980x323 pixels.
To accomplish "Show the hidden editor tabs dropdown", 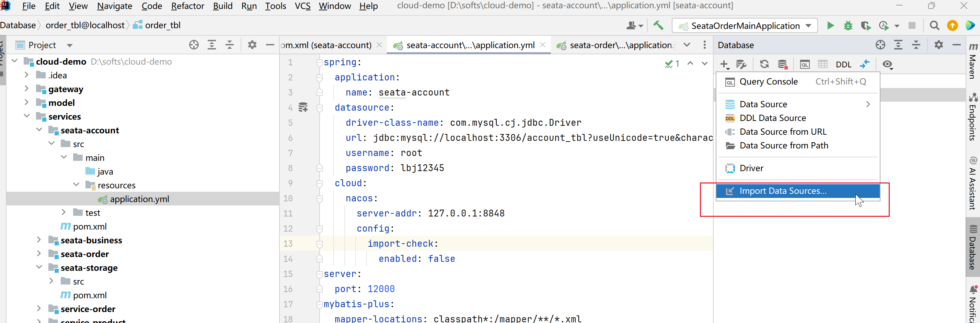I will point(687,45).
